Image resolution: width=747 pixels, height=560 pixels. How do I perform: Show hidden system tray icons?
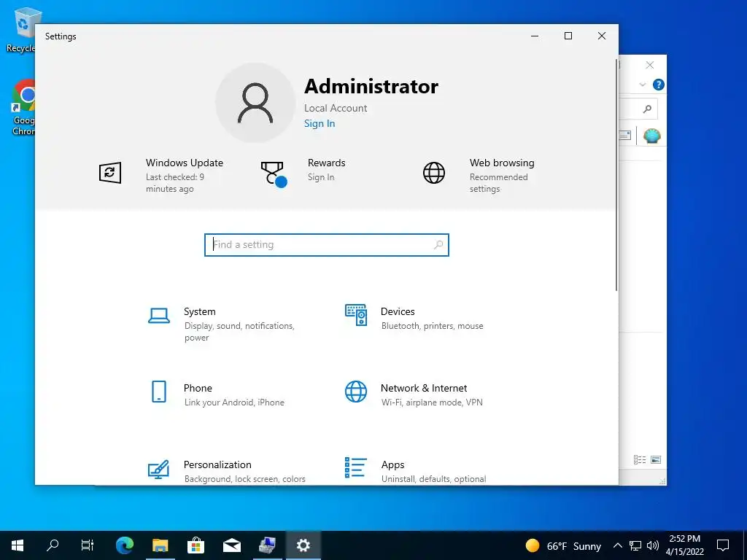tap(617, 545)
